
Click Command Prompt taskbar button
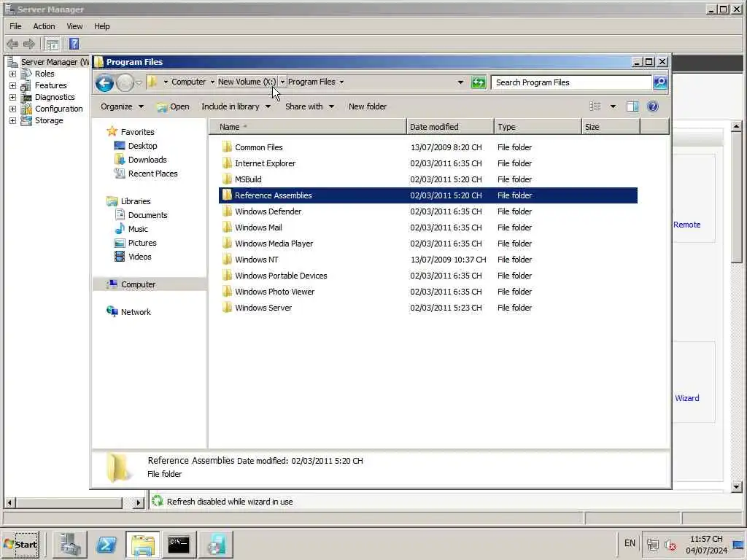tap(179, 544)
